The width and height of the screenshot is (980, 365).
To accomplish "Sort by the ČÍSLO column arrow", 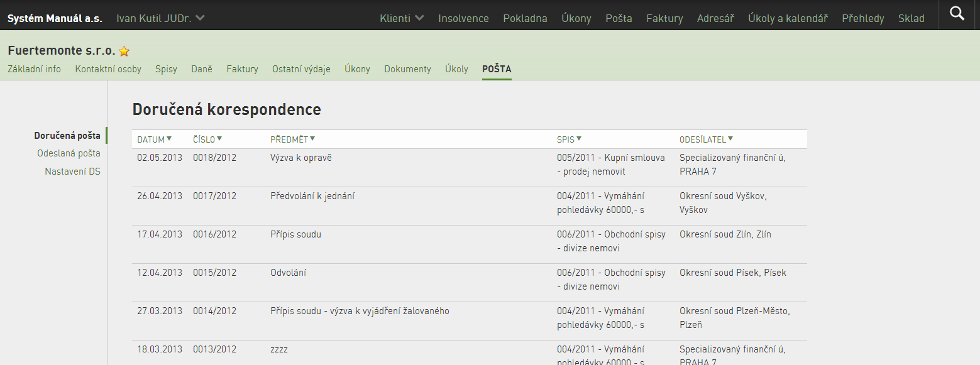I will coord(219,139).
